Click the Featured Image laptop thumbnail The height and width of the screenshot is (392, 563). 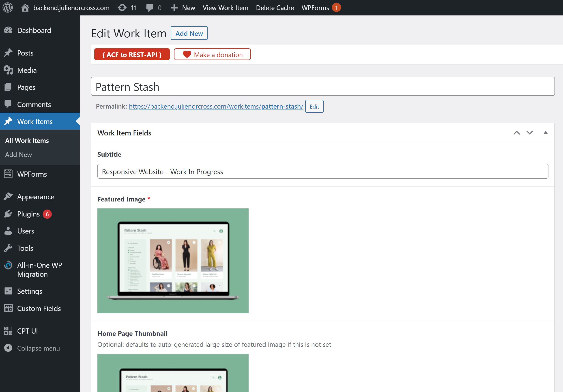click(x=173, y=260)
